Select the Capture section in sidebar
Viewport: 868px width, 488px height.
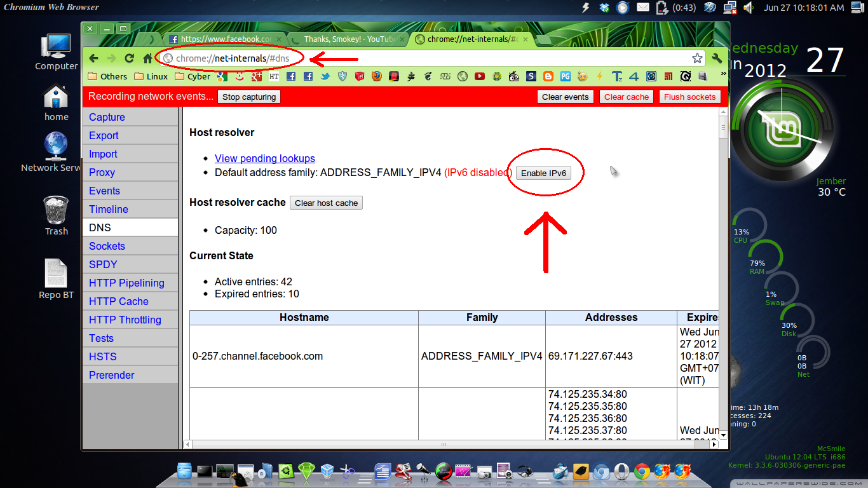click(130, 117)
